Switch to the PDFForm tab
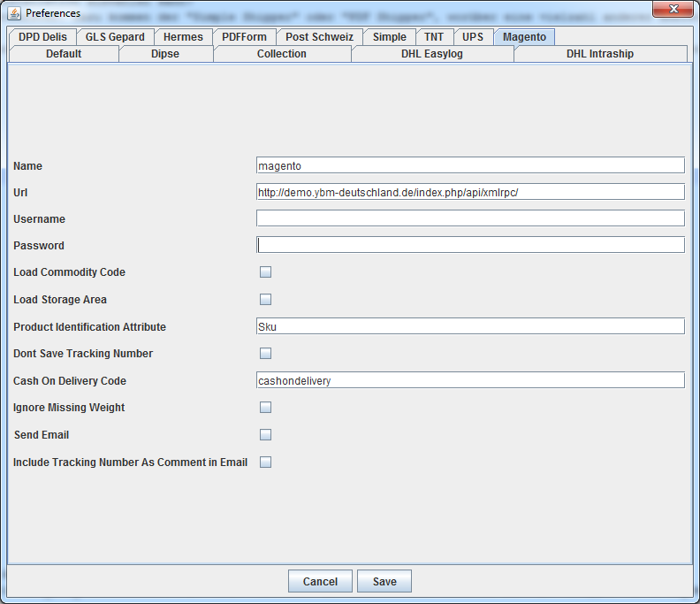 pos(244,36)
